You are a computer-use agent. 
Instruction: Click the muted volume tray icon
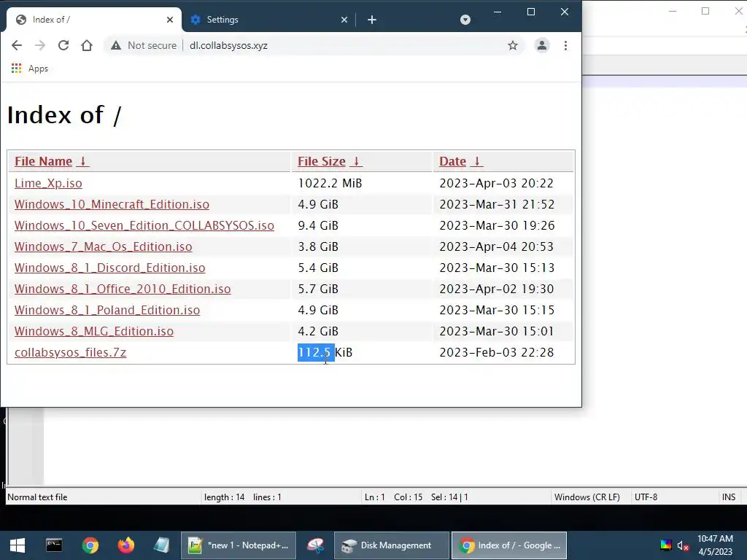coord(683,545)
